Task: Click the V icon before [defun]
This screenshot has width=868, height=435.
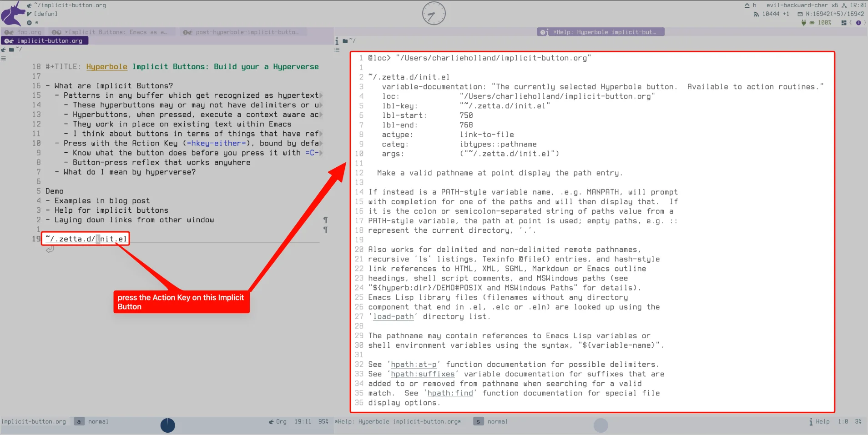Action: 29,14
